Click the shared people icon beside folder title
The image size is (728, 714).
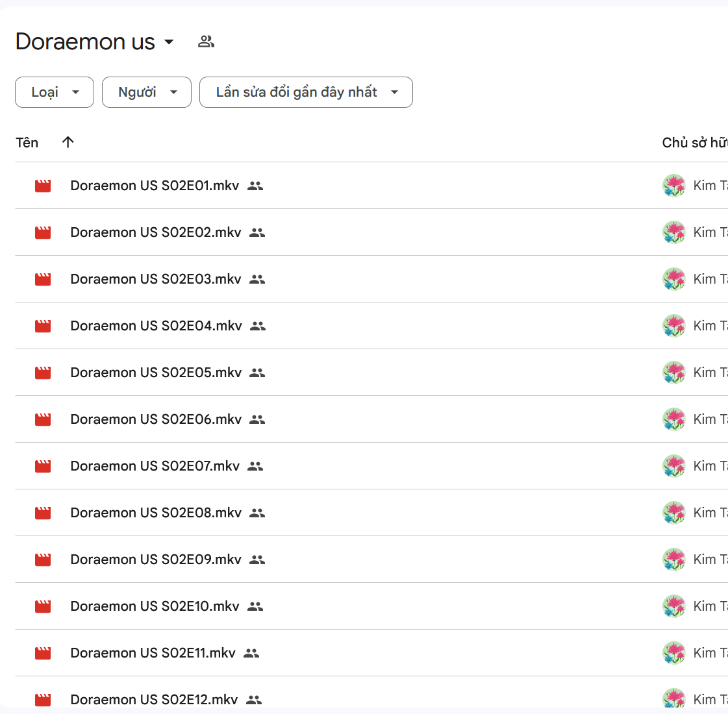point(206,42)
